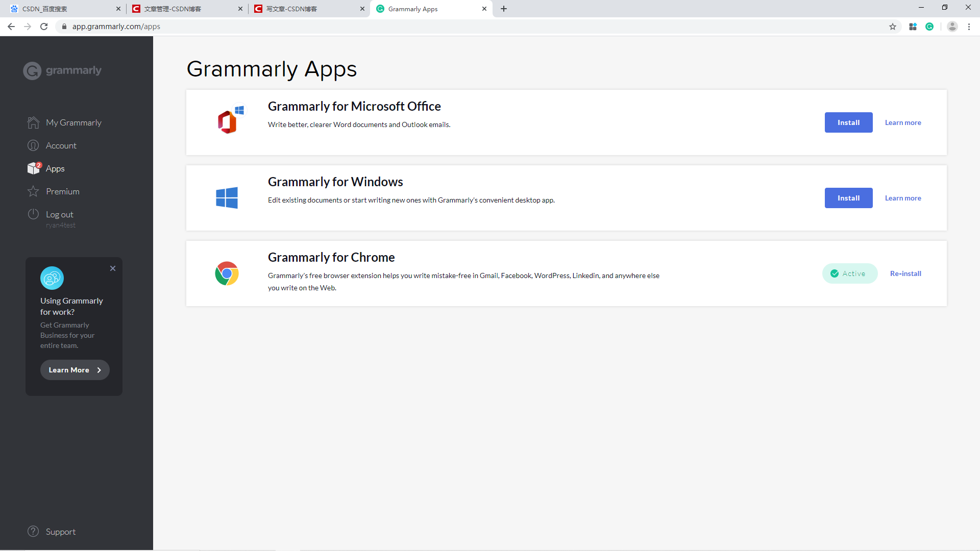Open Support at sidebar bottom

(x=60, y=532)
